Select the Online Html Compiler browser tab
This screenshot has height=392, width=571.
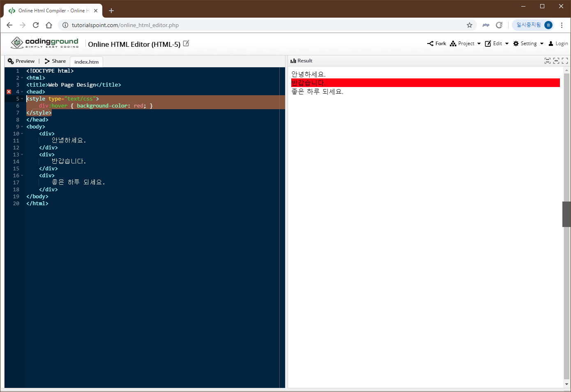(53, 11)
